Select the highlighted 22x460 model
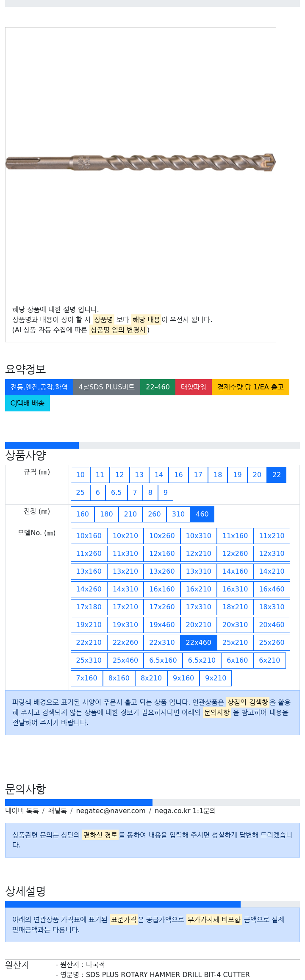Viewport: 305px width, 980px height. coord(198,642)
